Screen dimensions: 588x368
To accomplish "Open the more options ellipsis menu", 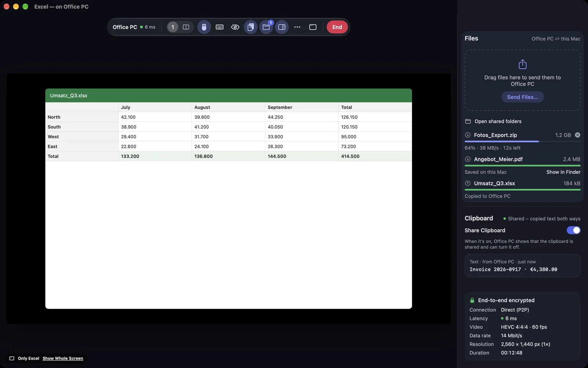I will (x=297, y=27).
